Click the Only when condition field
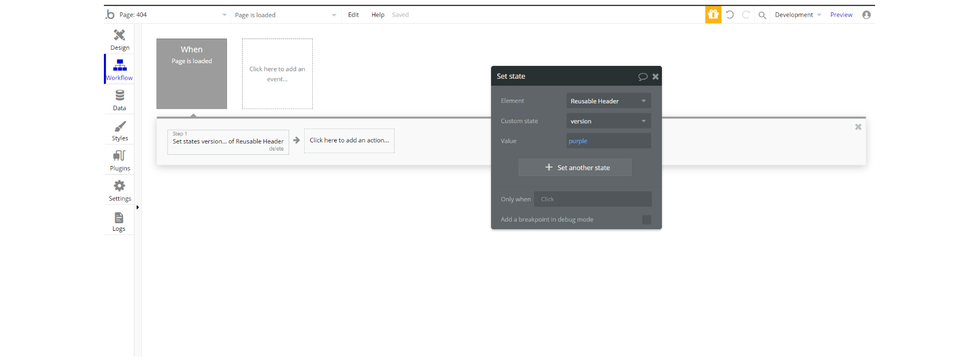The image size is (980, 362). tap(593, 199)
